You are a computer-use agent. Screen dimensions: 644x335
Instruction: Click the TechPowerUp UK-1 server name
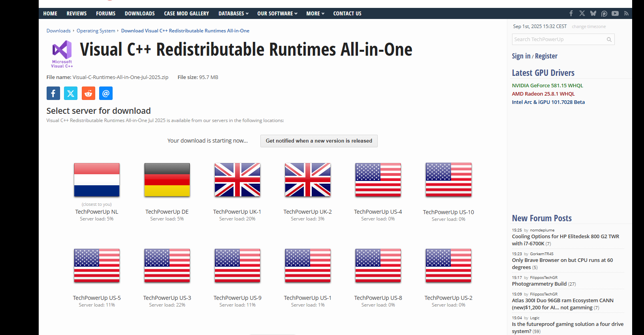[x=237, y=212]
